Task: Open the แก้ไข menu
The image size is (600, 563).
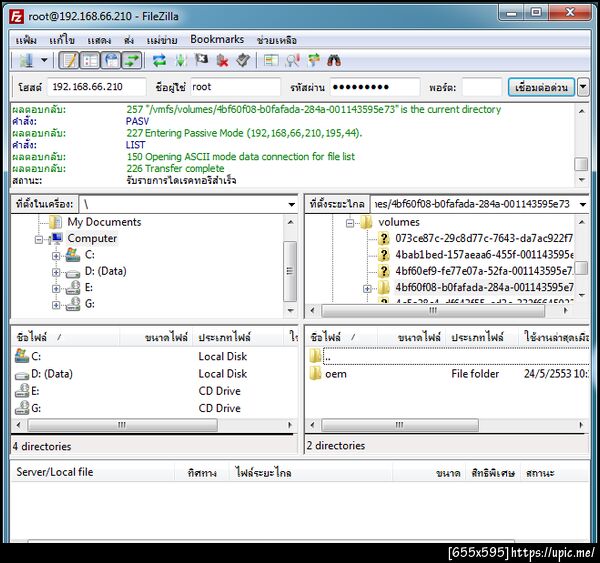Action: click(62, 40)
